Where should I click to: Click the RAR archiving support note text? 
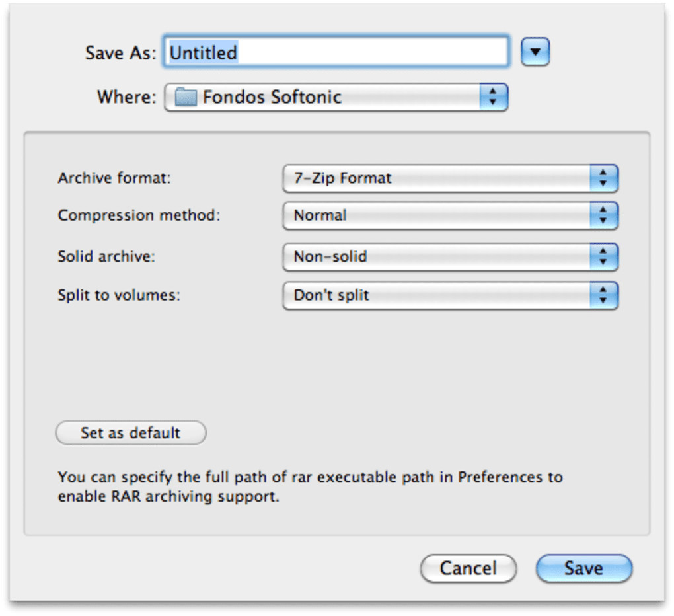[310, 486]
